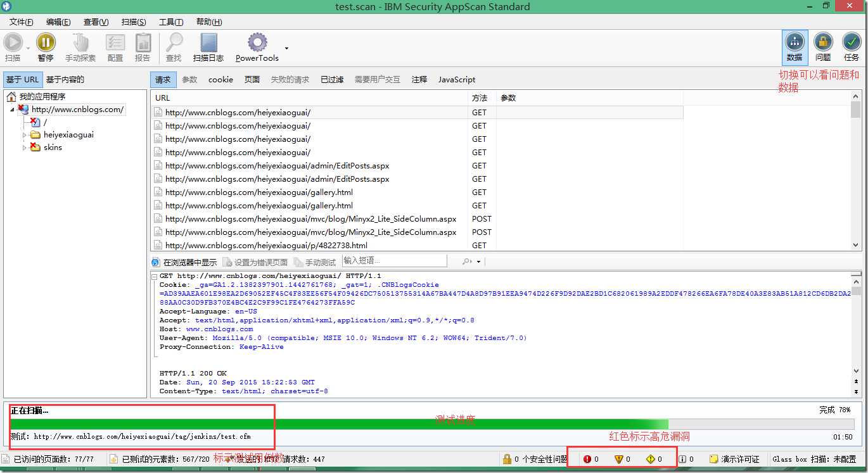The width and height of the screenshot is (868, 473).
Task: Open the 文件 menu
Action: (21, 22)
